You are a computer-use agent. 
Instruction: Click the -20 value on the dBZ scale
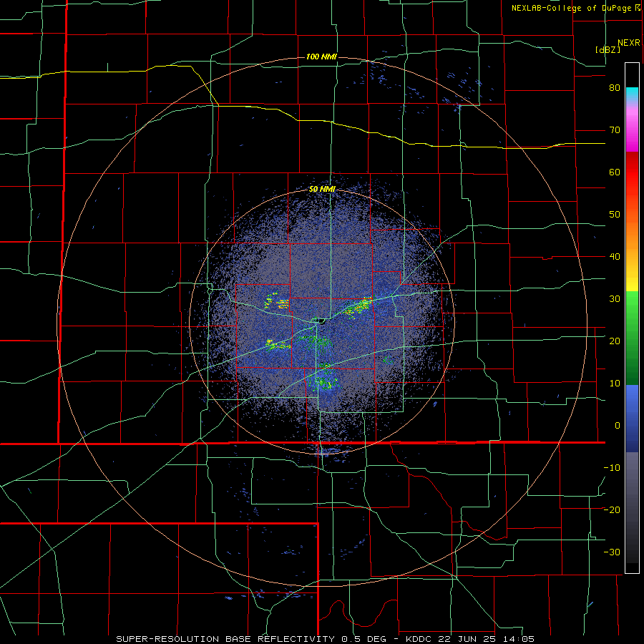click(612, 510)
